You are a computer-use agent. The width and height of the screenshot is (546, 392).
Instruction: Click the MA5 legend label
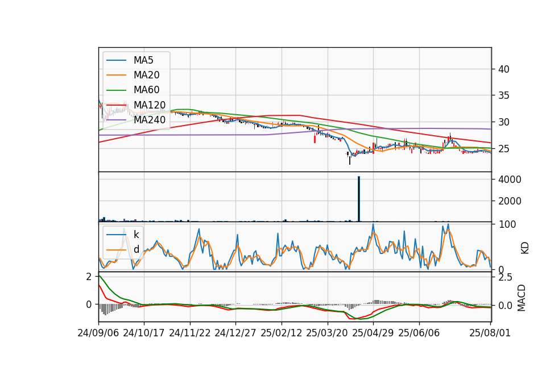(143, 60)
